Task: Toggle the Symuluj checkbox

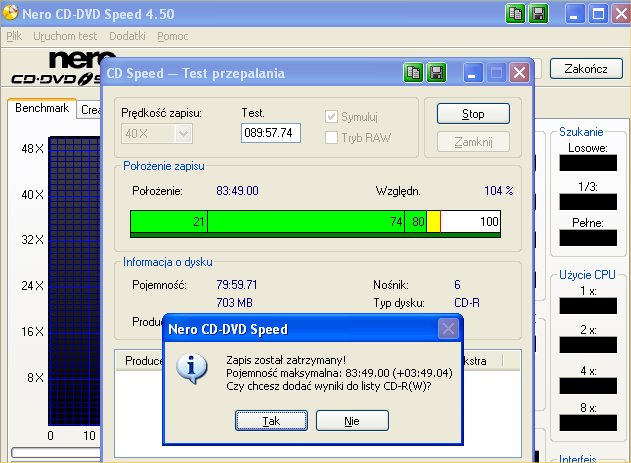Action: [331, 117]
